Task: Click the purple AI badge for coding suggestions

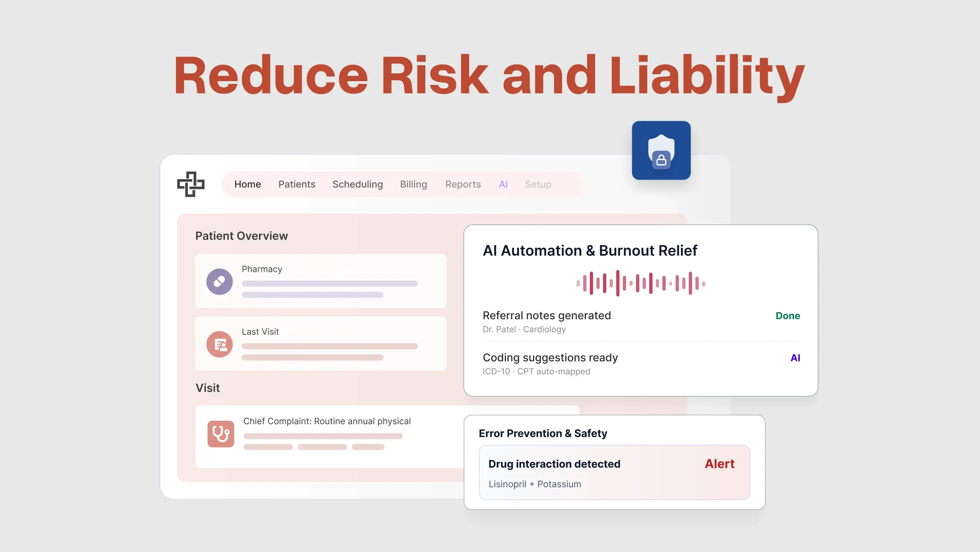Action: 795,357
